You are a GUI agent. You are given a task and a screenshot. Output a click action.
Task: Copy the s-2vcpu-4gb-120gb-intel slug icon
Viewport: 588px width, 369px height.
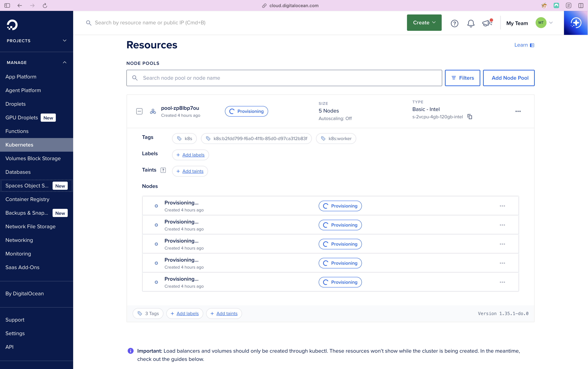tap(470, 117)
